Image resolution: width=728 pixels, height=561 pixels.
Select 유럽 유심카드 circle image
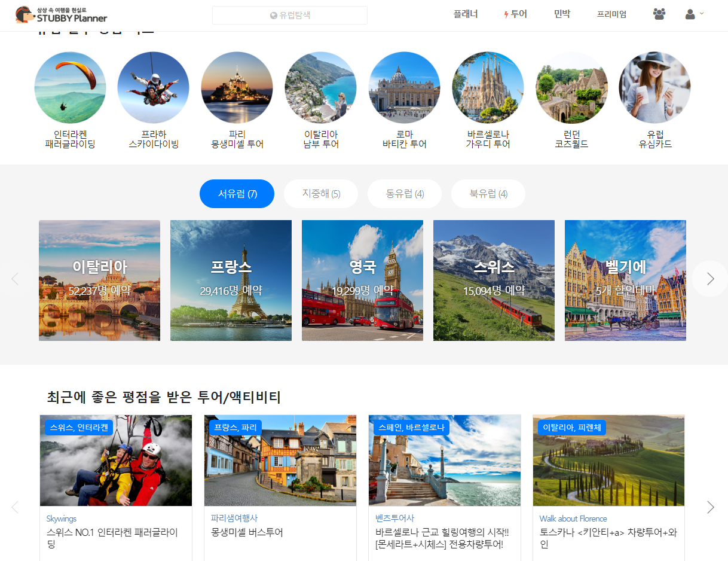point(655,87)
